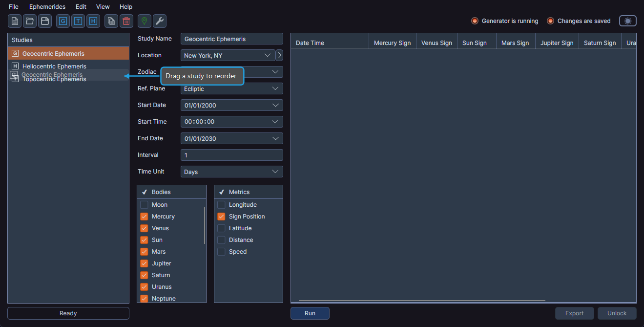
Task: Open settings with the wrench icon
Action: click(160, 21)
